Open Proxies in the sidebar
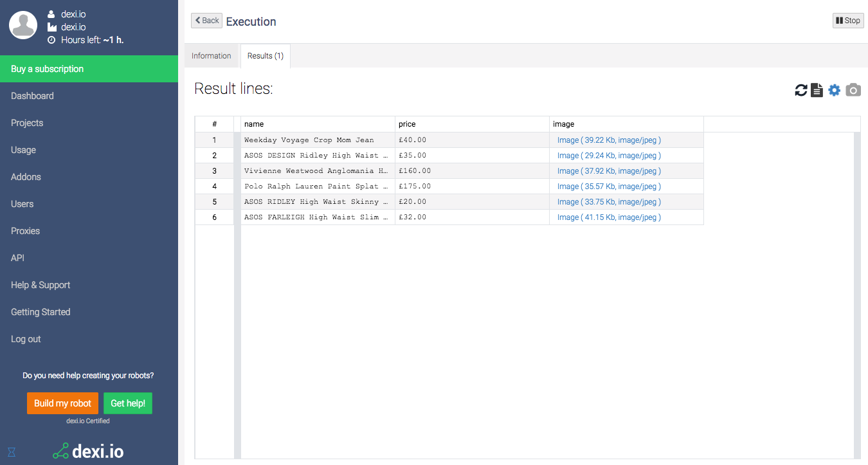The height and width of the screenshot is (465, 868). (x=25, y=231)
